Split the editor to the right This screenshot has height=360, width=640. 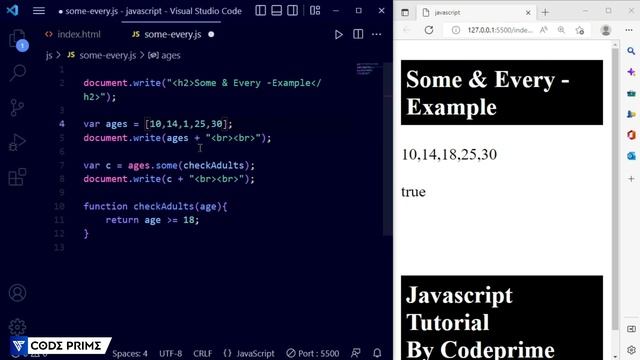tap(358, 34)
